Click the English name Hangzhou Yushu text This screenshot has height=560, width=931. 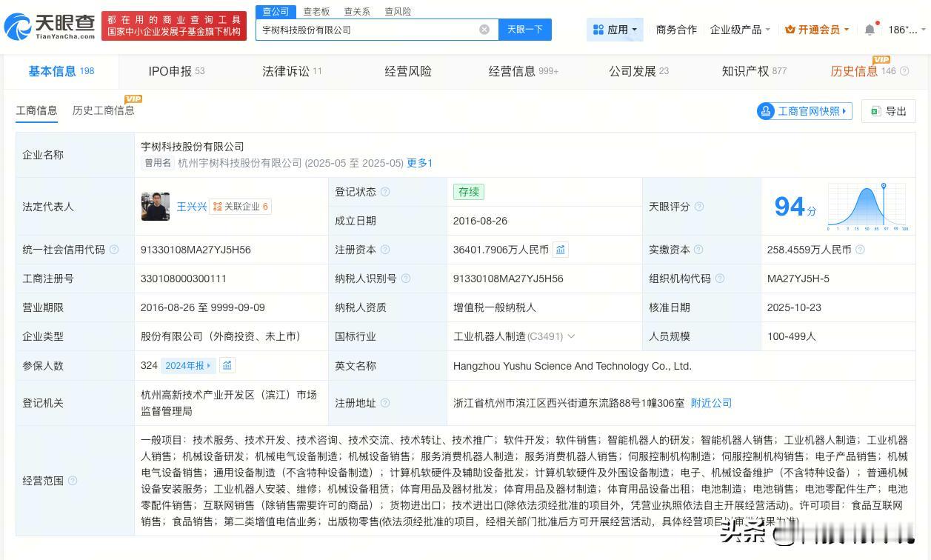pos(573,366)
